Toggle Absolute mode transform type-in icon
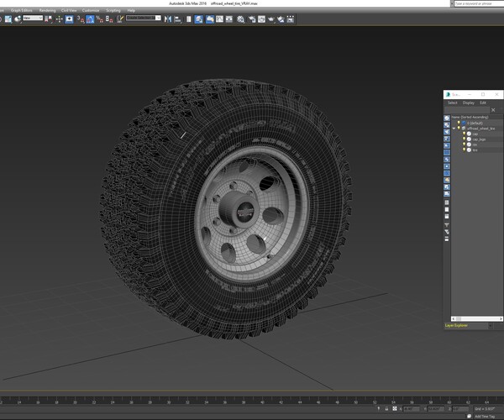 (x=395, y=409)
